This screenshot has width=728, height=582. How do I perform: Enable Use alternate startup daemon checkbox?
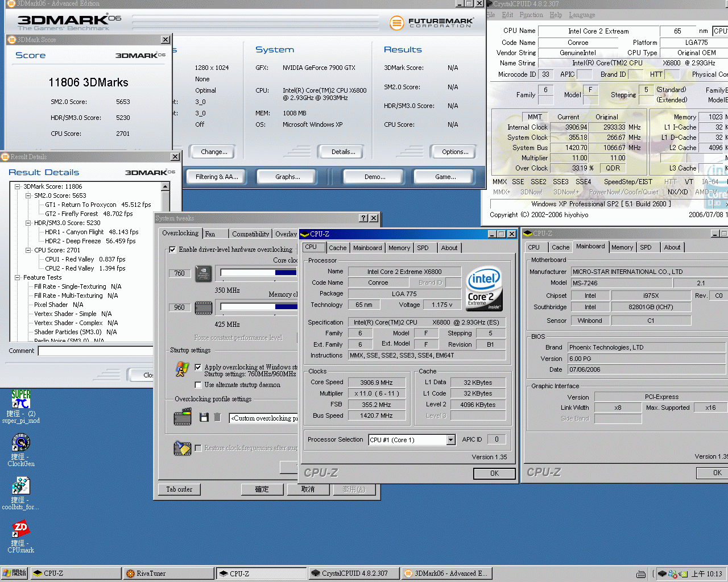[198, 385]
